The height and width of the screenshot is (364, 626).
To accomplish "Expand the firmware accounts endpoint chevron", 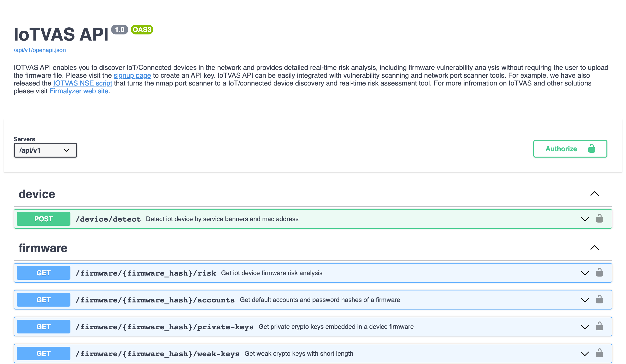I will tap(585, 300).
